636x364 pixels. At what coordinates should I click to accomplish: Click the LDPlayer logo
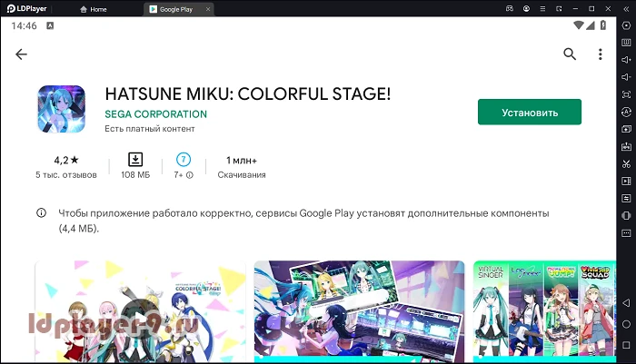26,8
